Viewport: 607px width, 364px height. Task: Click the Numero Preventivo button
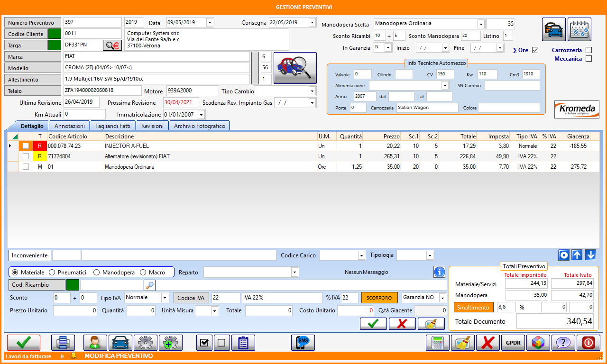pyautogui.click(x=33, y=23)
